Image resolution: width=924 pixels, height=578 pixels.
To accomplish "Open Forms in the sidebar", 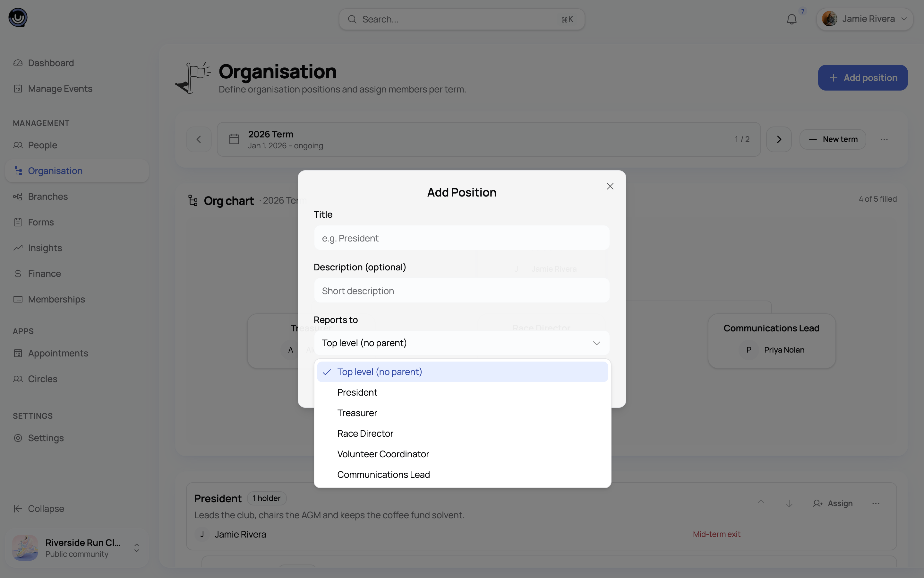I will (77, 222).
